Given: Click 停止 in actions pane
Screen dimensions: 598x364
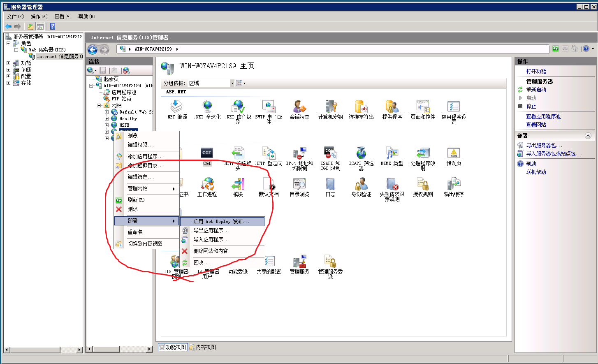Looking at the screenshot, I should pos(531,106).
